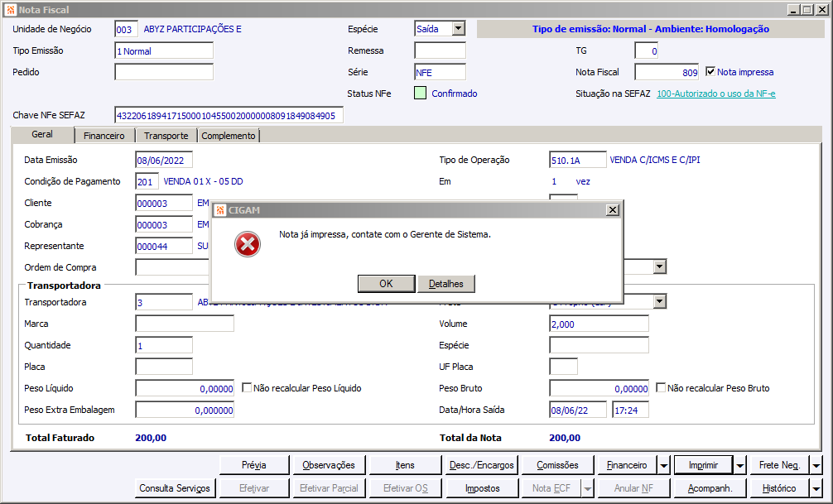Click the Condição de Pagamento field 201
This screenshot has height=504, width=833.
pos(147,181)
